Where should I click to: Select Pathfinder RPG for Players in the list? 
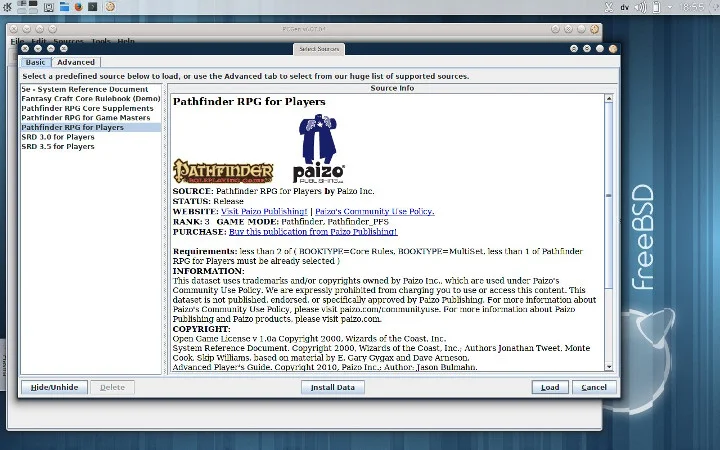pyautogui.click(x=91, y=127)
